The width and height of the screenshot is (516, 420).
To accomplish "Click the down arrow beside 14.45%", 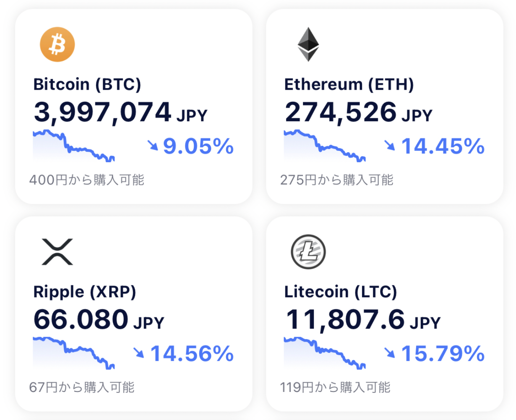I will pos(390,145).
